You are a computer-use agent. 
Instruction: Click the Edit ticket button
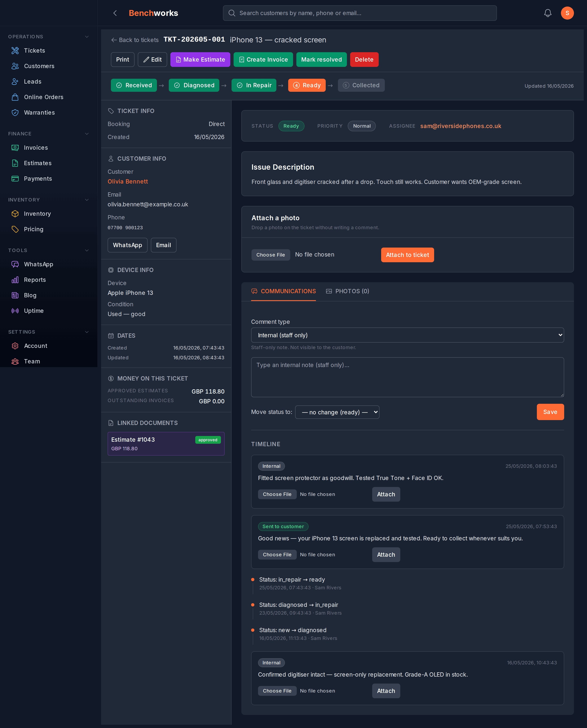(152, 60)
